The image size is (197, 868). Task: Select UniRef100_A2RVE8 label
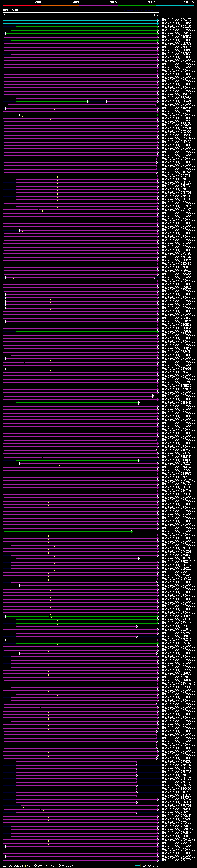177,812
